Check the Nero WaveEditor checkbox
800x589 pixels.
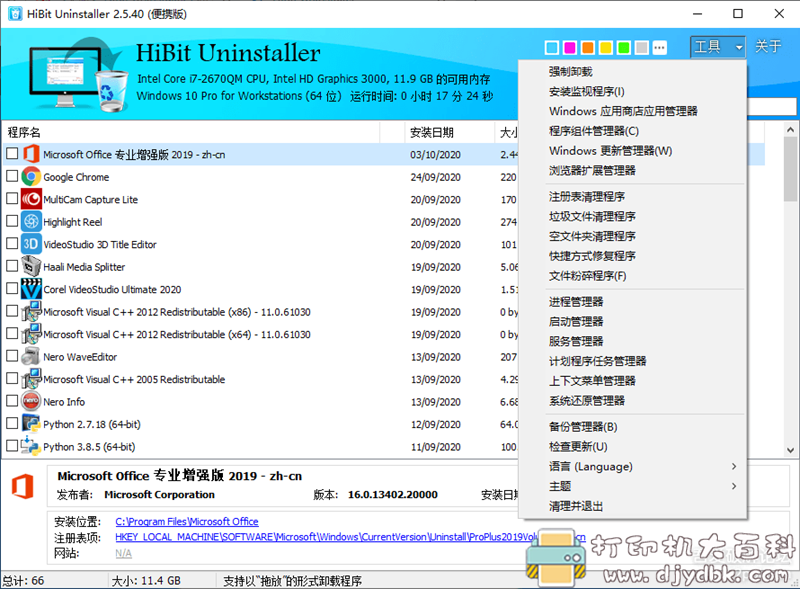[12, 356]
